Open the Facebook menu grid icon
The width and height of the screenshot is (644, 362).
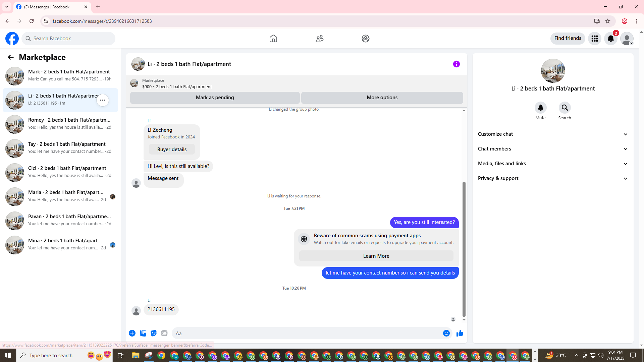click(595, 39)
